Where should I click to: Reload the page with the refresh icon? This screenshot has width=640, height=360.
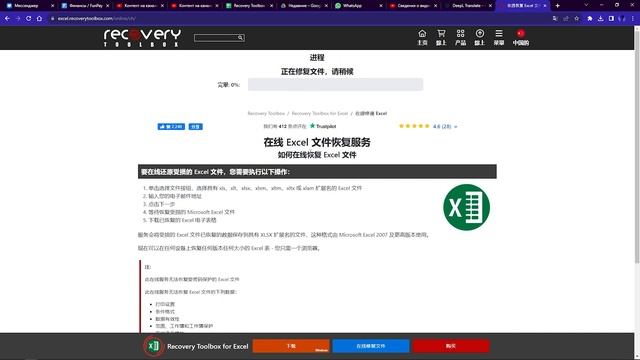[28, 18]
